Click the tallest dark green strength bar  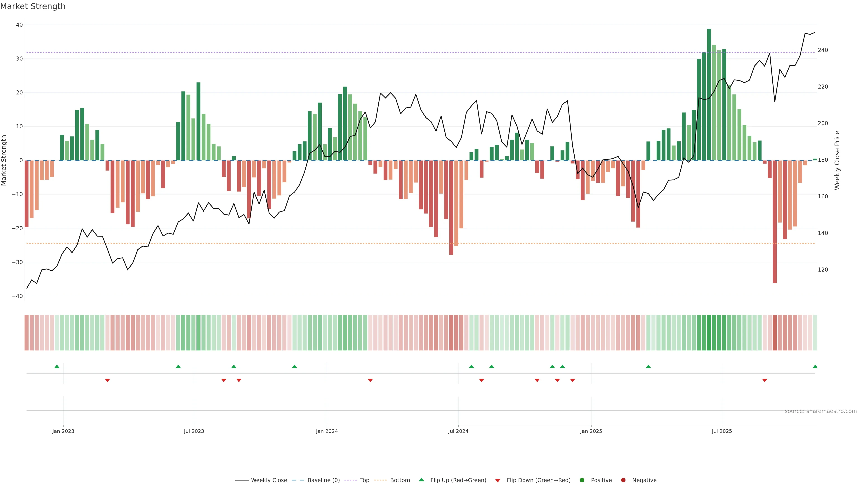(x=709, y=94)
